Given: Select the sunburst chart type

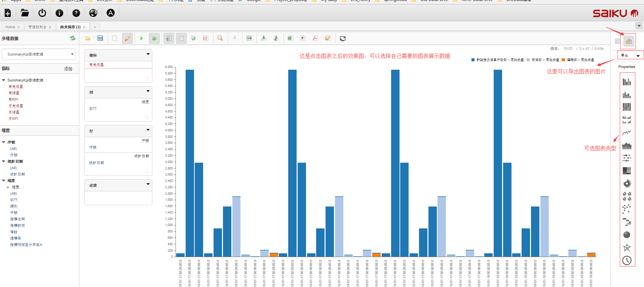Looking at the screenshot, I should click(627, 184).
